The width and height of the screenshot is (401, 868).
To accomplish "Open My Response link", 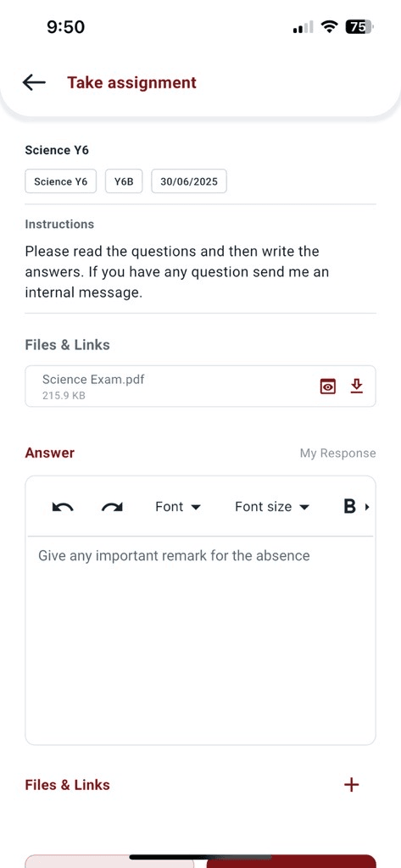I will click(338, 453).
